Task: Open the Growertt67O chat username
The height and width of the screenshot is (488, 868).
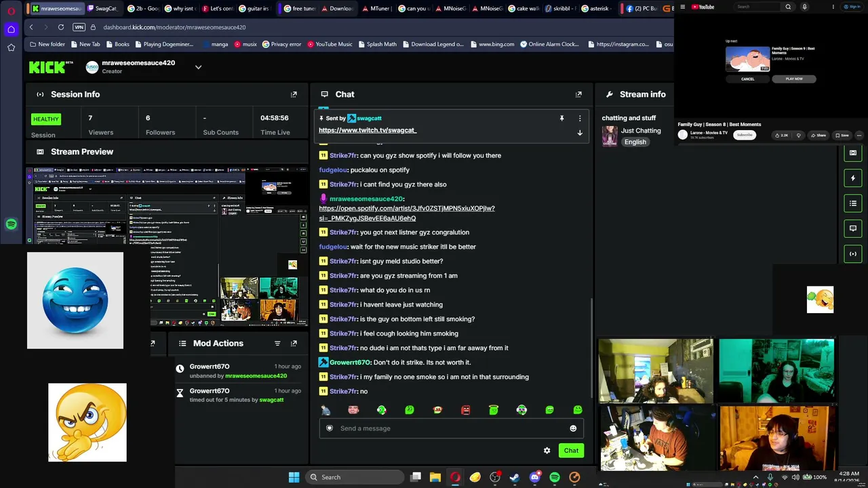Action: pos(349,363)
